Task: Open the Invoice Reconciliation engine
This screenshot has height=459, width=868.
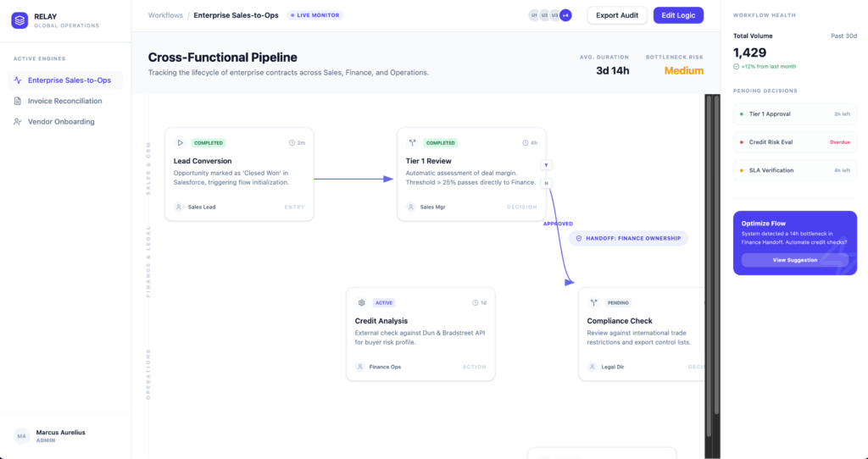Action: [x=64, y=101]
